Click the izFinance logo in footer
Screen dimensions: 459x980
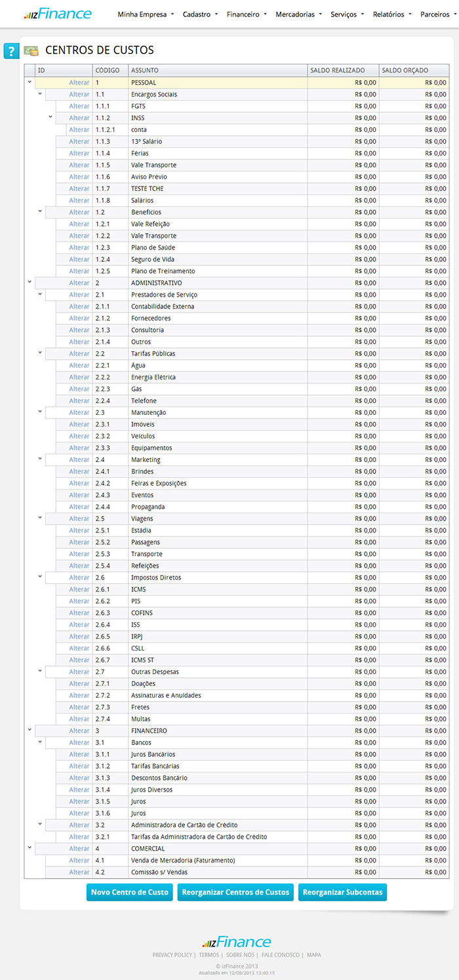pyautogui.click(x=236, y=942)
